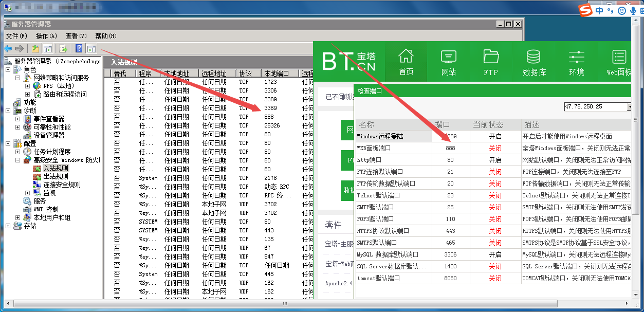
Task: Toggle the Sogou 中 Chinese mode icon
Action: pos(600,11)
